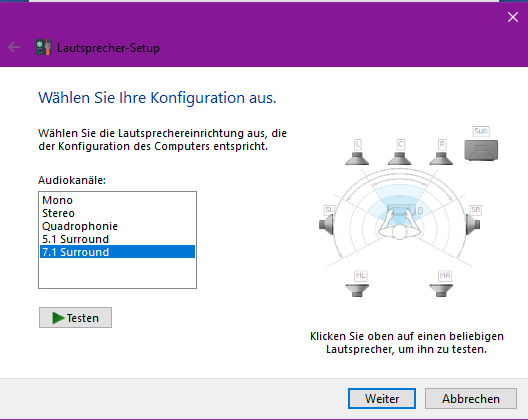This screenshot has height=420, width=528.
Task: Continue with the Weiter button
Action: pyautogui.click(x=382, y=399)
